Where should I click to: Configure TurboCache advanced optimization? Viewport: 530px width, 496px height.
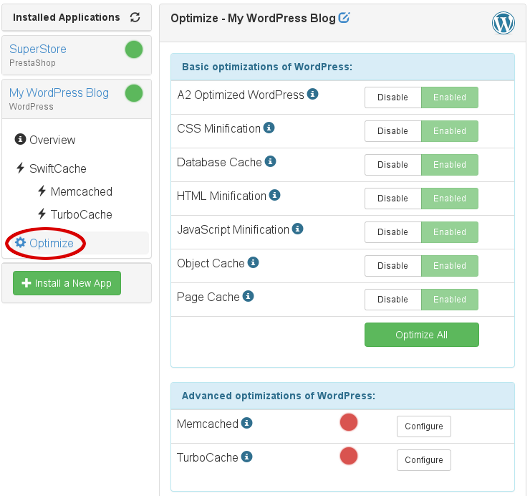click(x=424, y=460)
